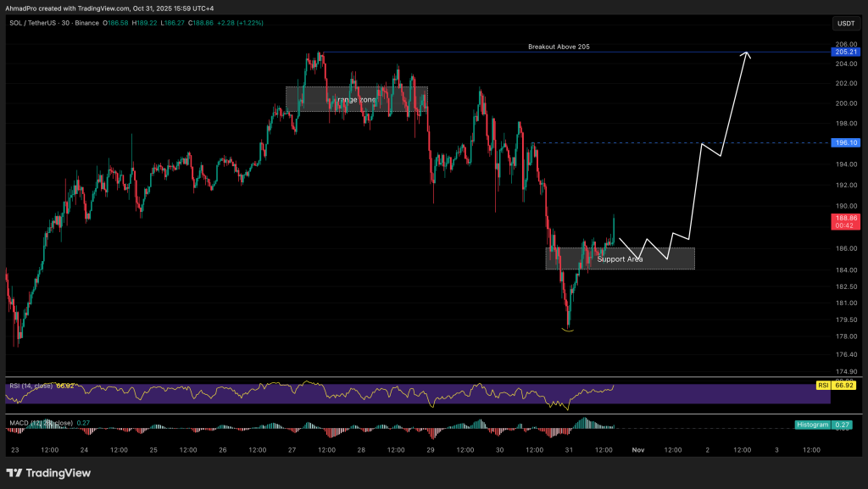Viewport: 868px width, 489px height.
Task: Click the white projection arrow head
Action: 746,55
